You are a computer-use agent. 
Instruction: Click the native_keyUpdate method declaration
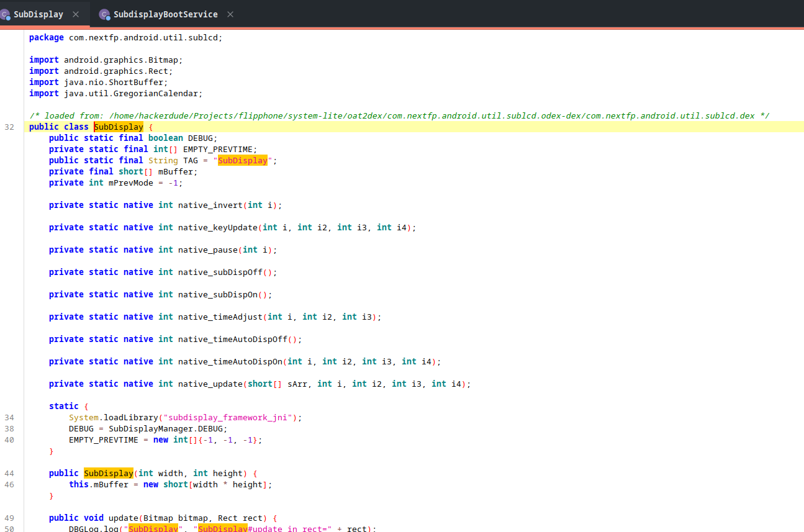click(x=218, y=228)
